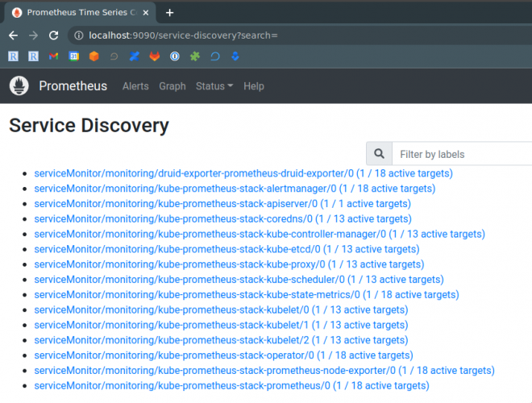Image resolution: width=532 pixels, height=403 pixels.
Task: Open the Help menu item
Action: (x=254, y=86)
